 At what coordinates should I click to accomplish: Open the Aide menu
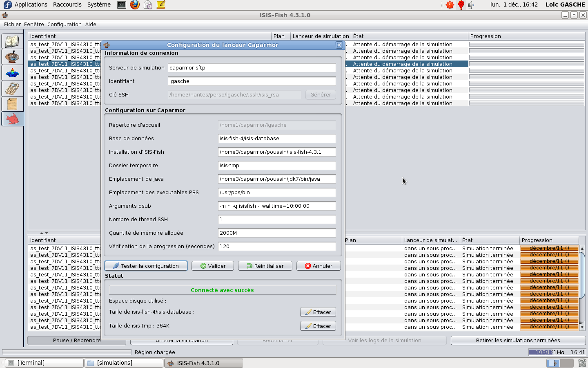[x=91, y=25]
